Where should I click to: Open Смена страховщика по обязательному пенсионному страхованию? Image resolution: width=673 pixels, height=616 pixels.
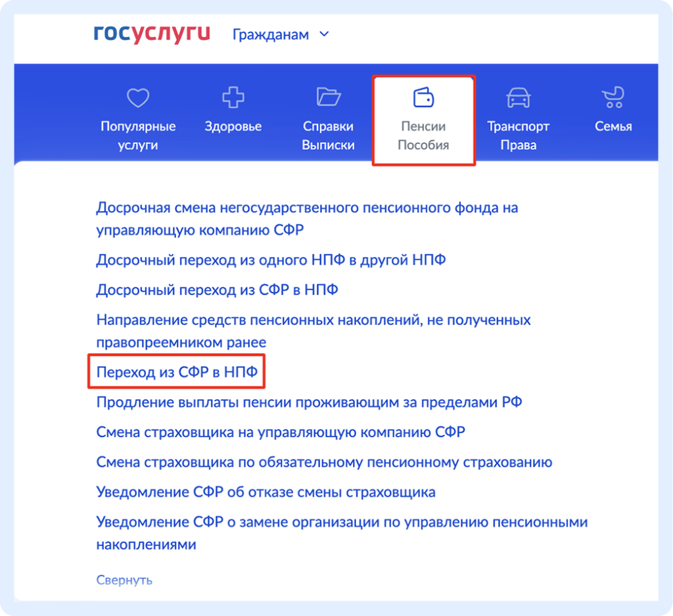pyautogui.click(x=324, y=462)
